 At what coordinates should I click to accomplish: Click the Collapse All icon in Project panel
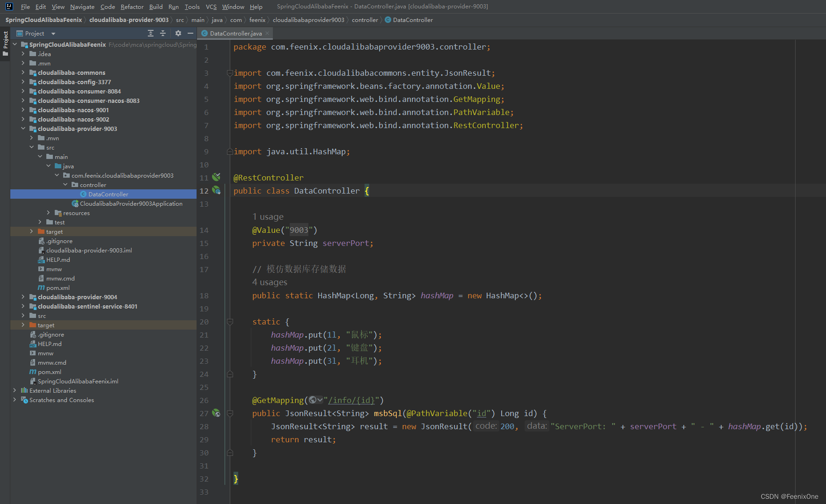pos(163,33)
